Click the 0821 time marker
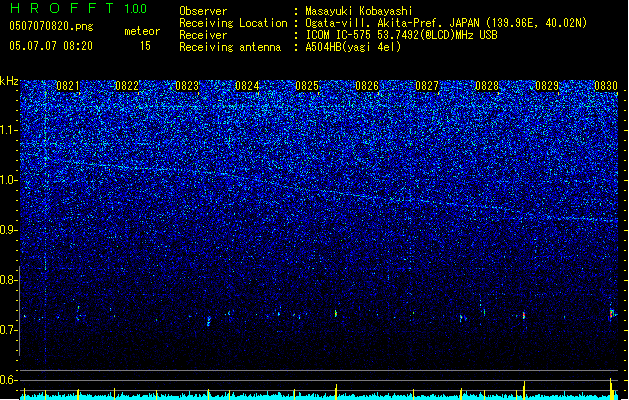Screen dimensions: 629x400 click(x=68, y=86)
